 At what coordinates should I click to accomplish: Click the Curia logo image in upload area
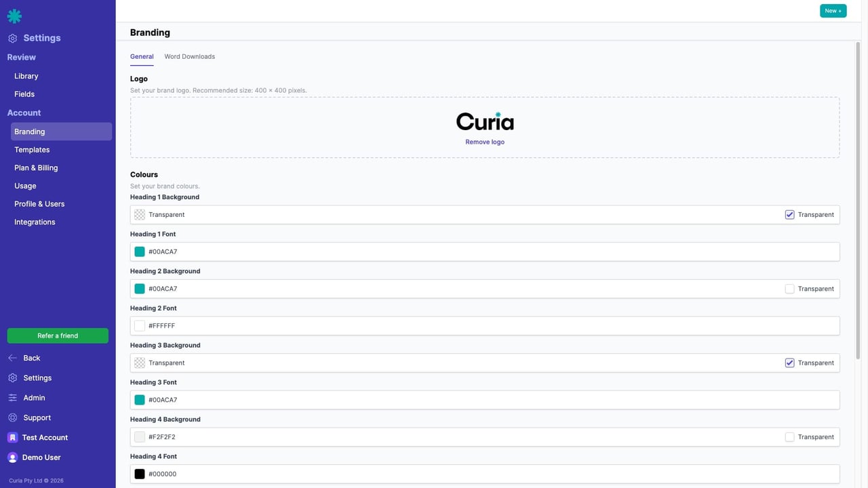(x=485, y=121)
